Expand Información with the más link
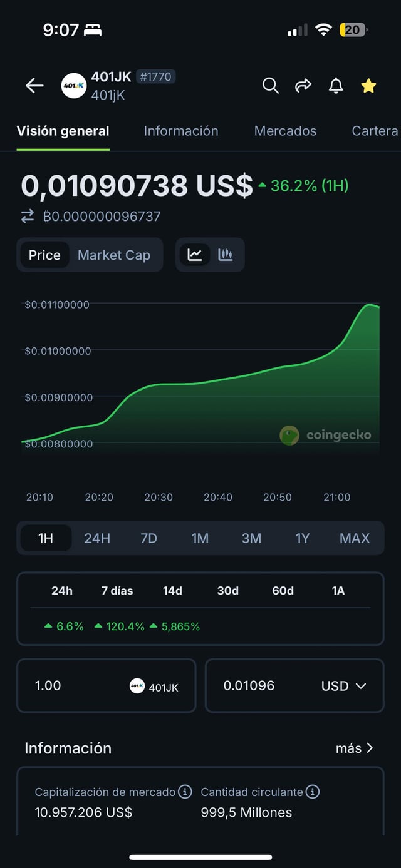 pyautogui.click(x=354, y=748)
